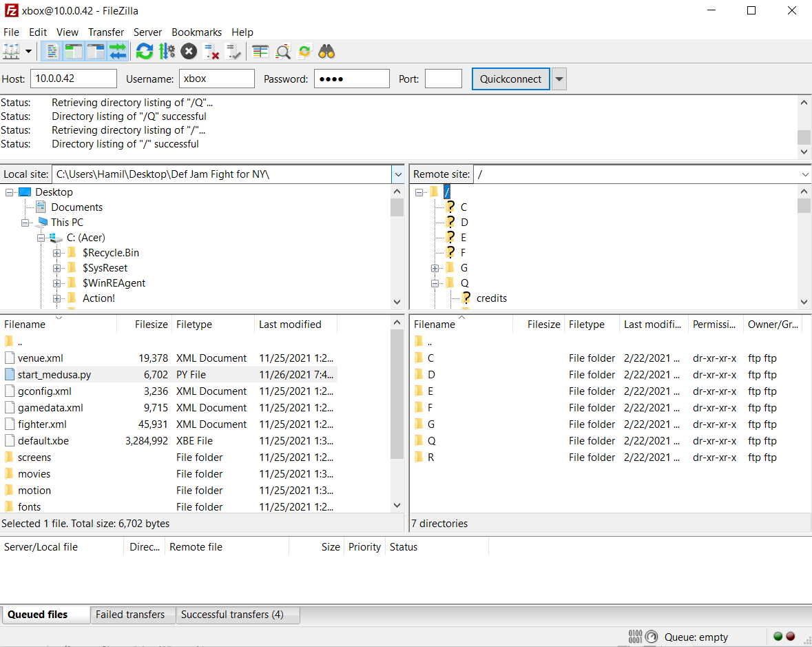Expand the $SysReset folder
The width and height of the screenshot is (812, 647).
56,268
